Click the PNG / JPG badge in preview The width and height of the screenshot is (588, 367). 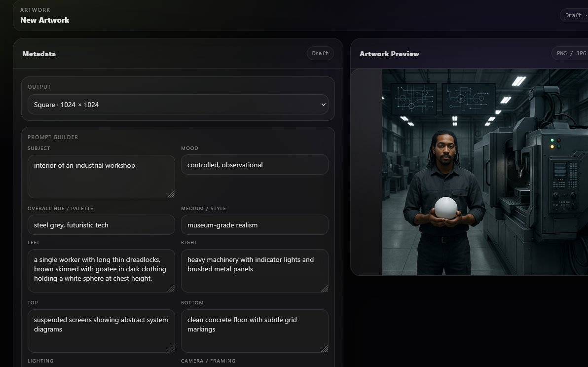pos(571,53)
